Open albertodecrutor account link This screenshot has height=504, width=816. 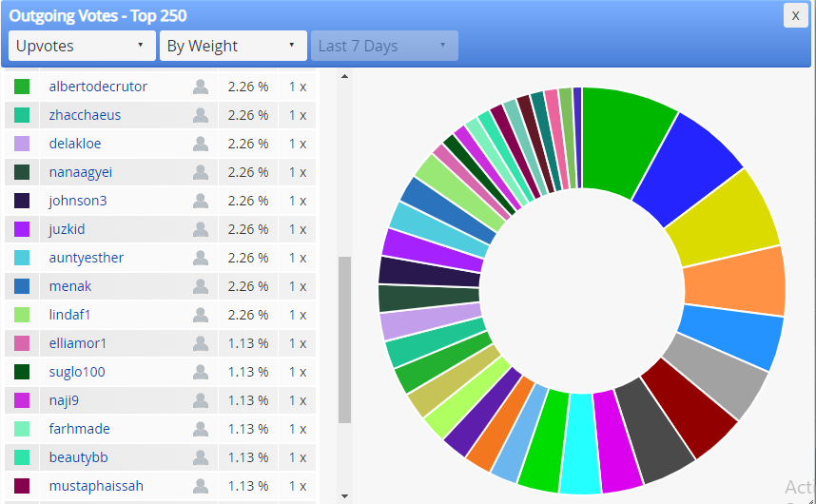click(98, 87)
